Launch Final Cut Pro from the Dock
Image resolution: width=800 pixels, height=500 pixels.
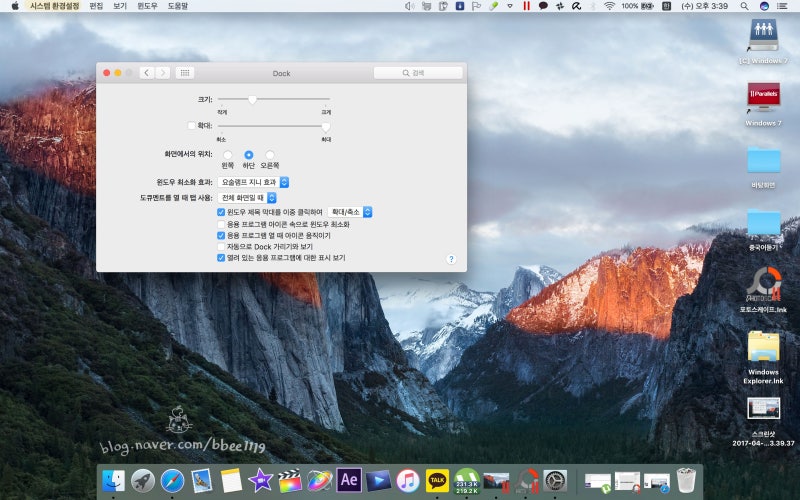pos(290,480)
